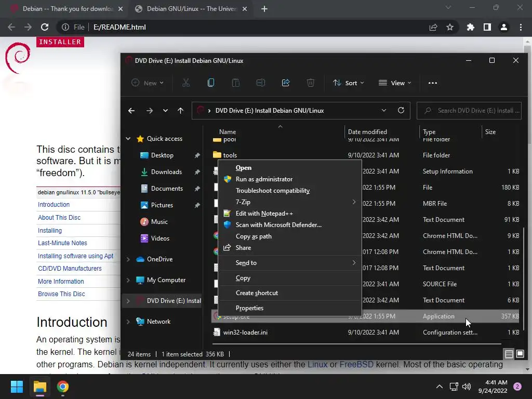Viewport: 532px width, 399px height.
Task: Refresh the Explorer address bar
Action: (x=401, y=110)
